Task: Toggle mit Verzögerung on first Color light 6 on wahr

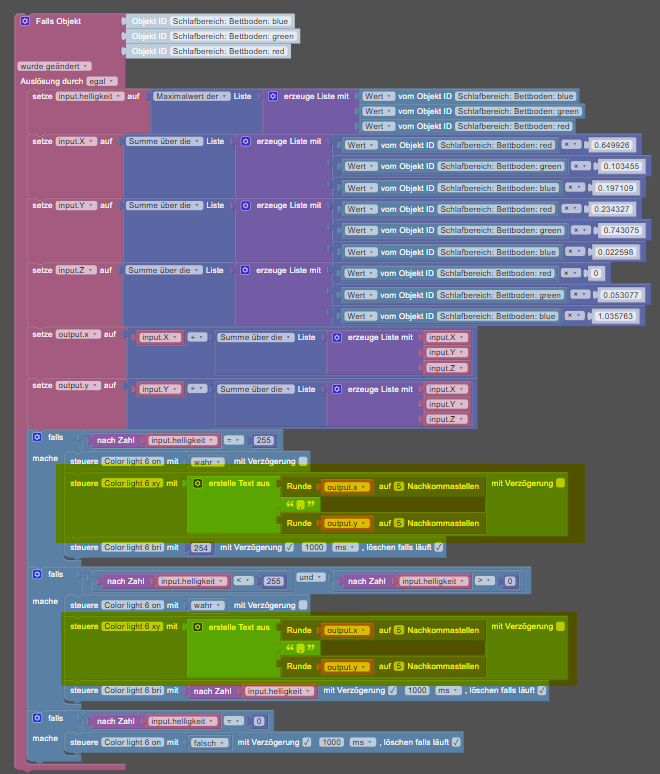Action: tap(303, 461)
